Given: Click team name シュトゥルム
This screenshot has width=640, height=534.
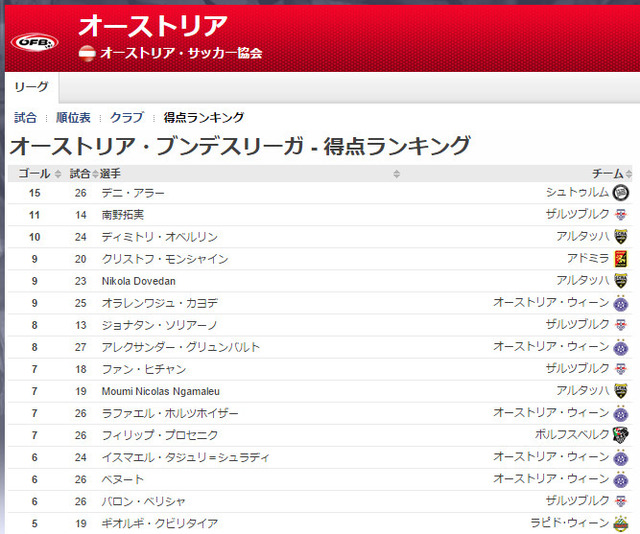Looking at the screenshot, I should [578, 192].
